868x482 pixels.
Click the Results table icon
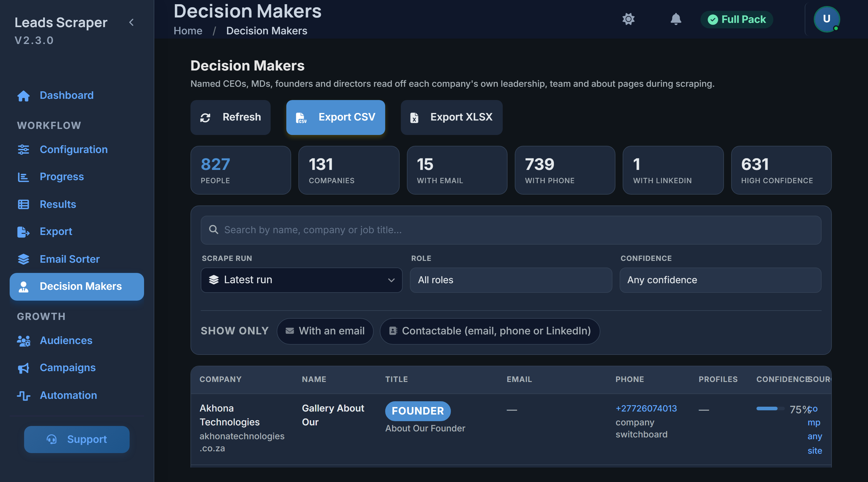(23, 205)
